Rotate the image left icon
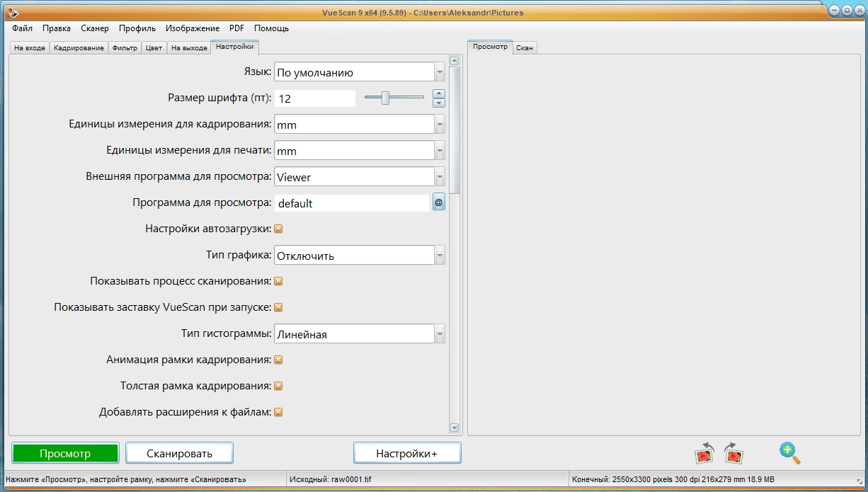Viewport: 868px width, 492px height. click(704, 453)
